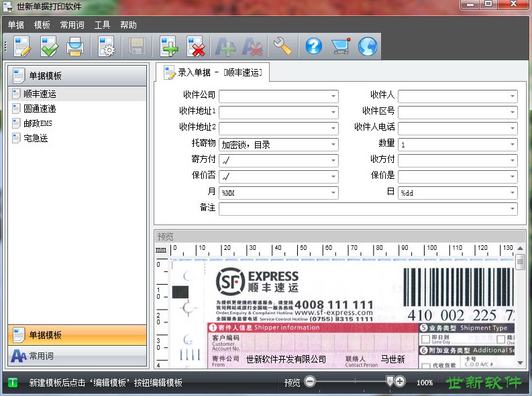Click the zoom in plus button
The image size is (532, 396).
401,381
